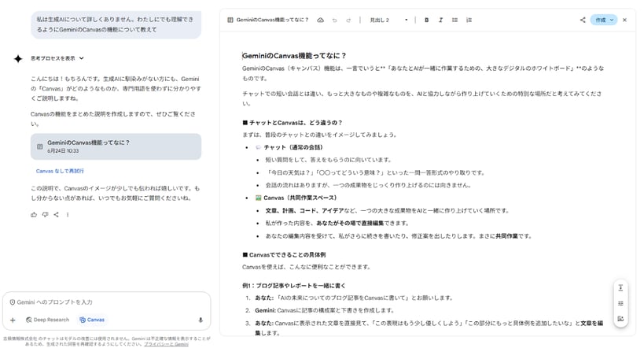Toggle bold formatting in canvas toolbar

[427, 20]
